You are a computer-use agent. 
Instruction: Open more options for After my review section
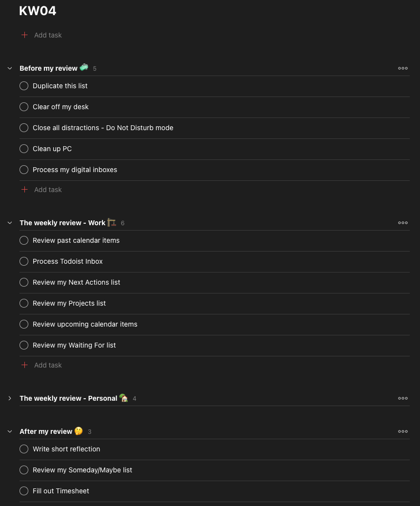(x=402, y=431)
